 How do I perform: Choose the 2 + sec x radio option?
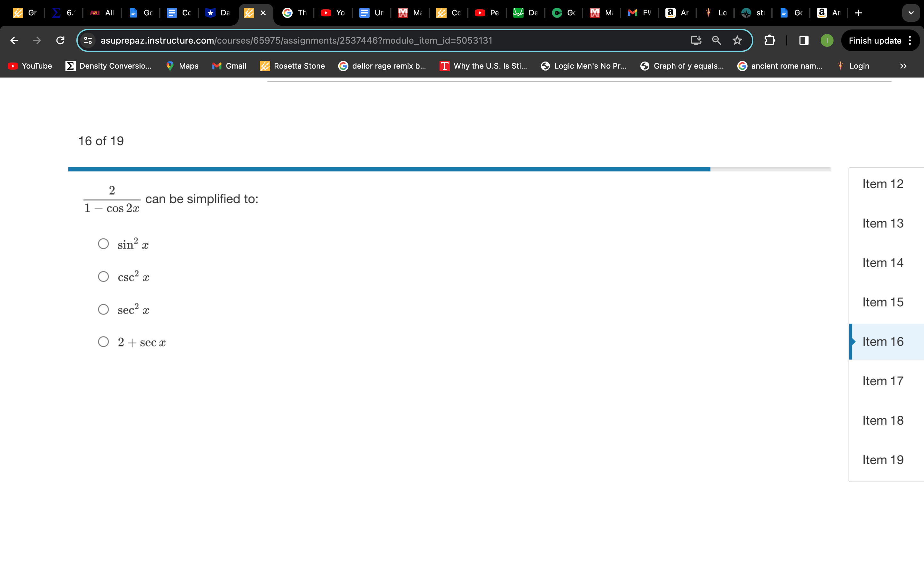pyautogui.click(x=104, y=341)
